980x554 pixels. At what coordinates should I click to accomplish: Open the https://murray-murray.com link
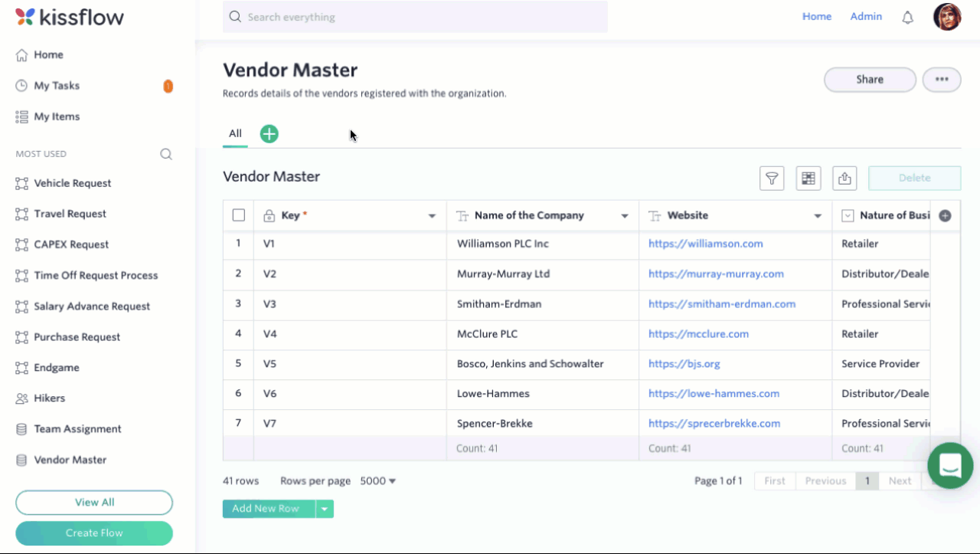click(716, 274)
